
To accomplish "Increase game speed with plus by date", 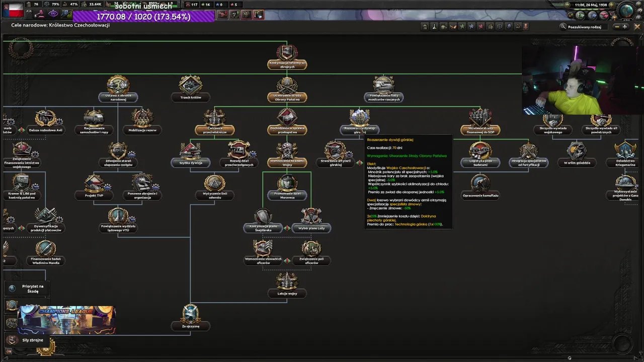I will pyautogui.click(x=611, y=5).
